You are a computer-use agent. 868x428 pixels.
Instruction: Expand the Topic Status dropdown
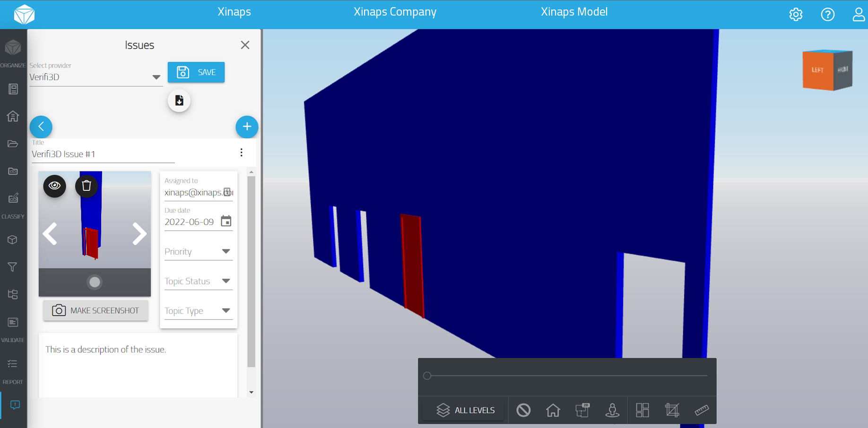point(198,281)
